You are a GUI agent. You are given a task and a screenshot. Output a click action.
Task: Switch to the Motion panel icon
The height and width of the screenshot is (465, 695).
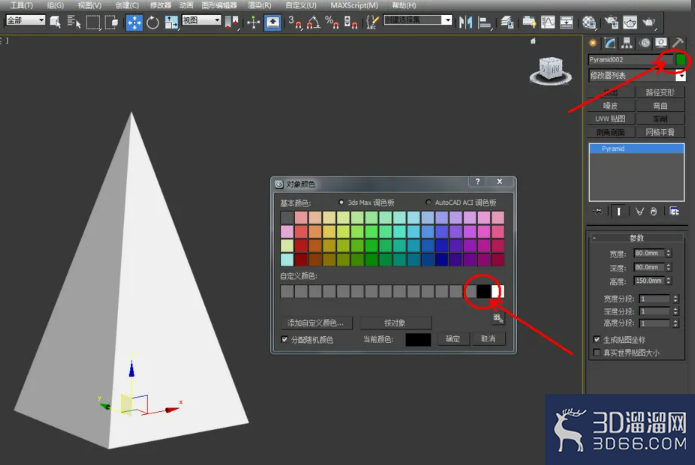(644, 43)
